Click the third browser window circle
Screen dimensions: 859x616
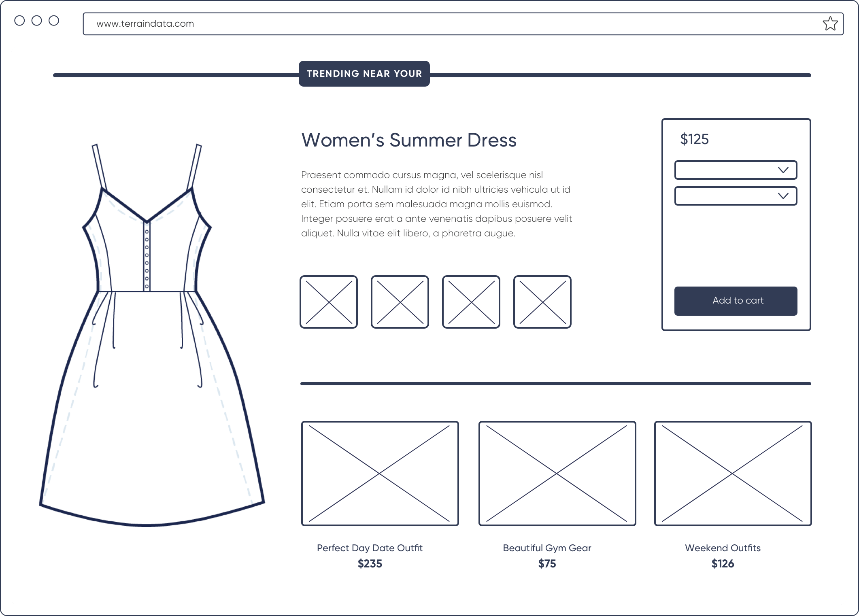point(54,21)
